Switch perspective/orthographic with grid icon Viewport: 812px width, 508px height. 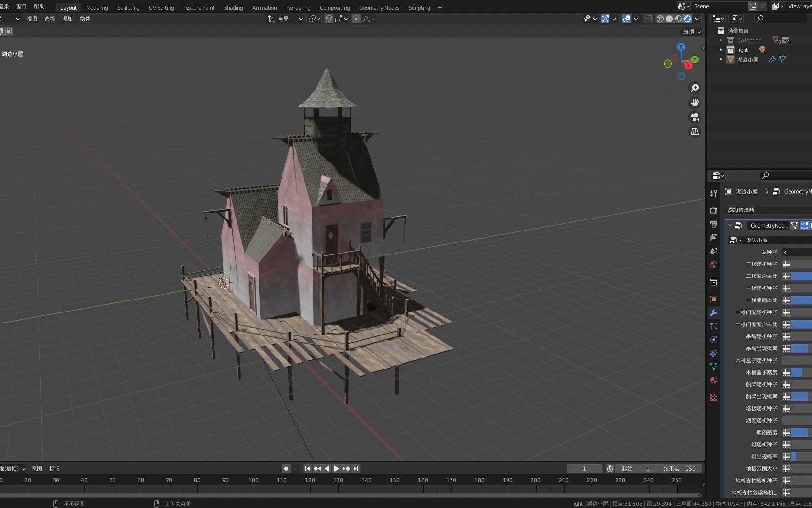pos(695,131)
